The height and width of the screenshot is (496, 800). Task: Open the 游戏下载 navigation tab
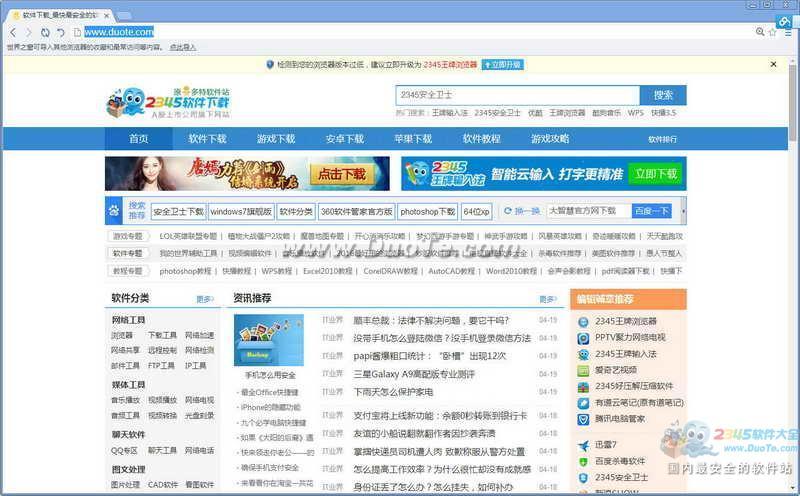[276, 139]
